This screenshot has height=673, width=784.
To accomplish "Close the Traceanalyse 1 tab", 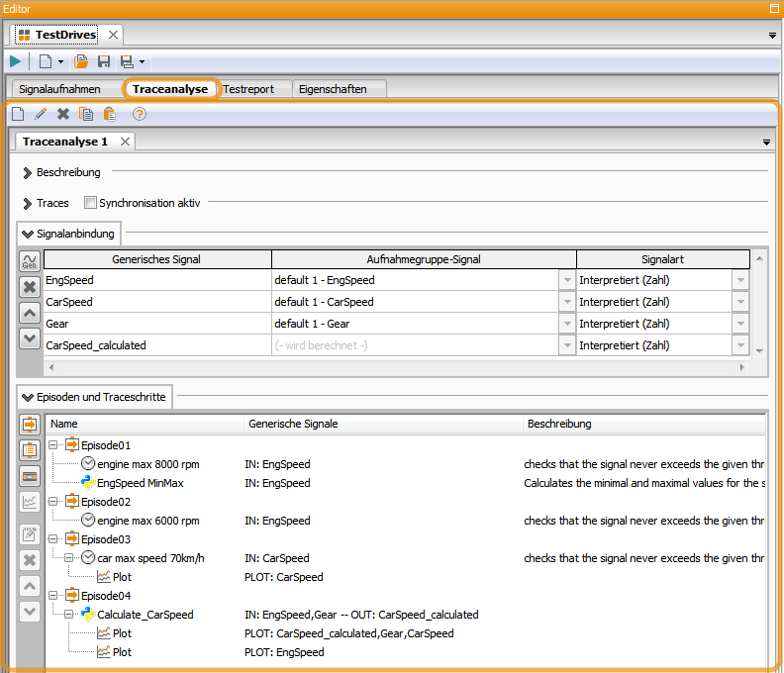I will coord(125,142).
